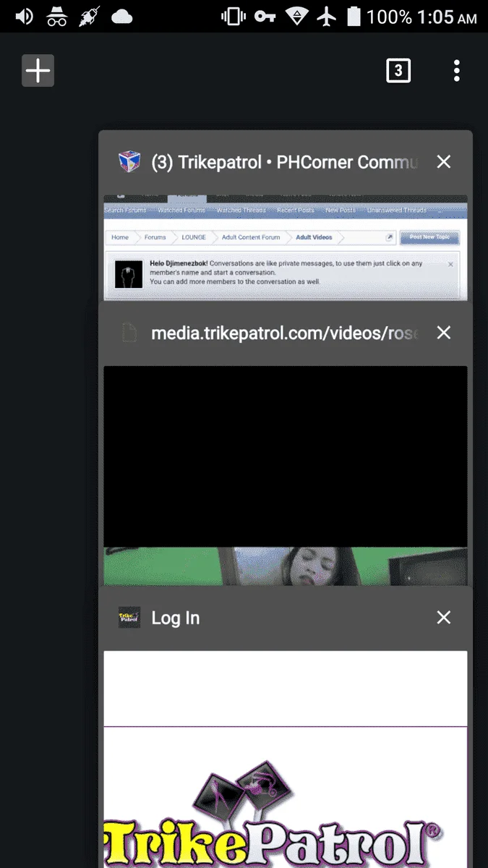The height and width of the screenshot is (868, 488).
Task: Open the TrikePatrol login page thumbnail
Action: click(286, 759)
